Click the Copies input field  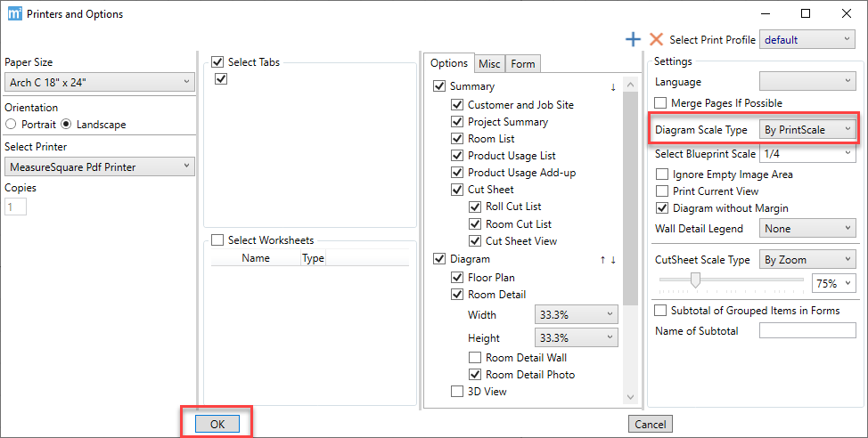tap(15, 207)
